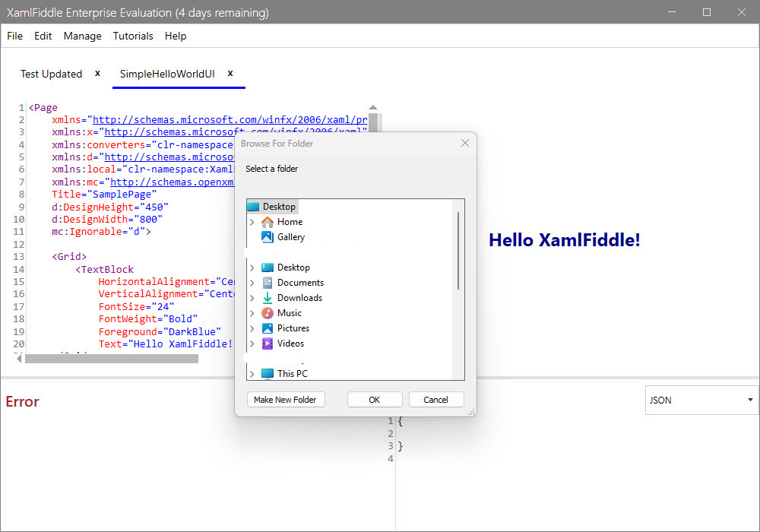The height and width of the screenshot is (532, 760).
Task: Close the SimpleHelloWorldUI tab
Action: (x=230, y=74)
